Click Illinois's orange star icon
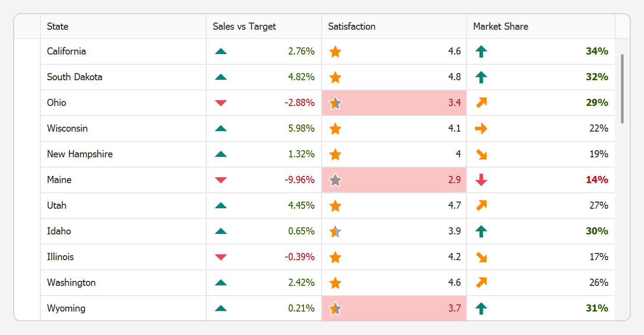 coord(335,257)
